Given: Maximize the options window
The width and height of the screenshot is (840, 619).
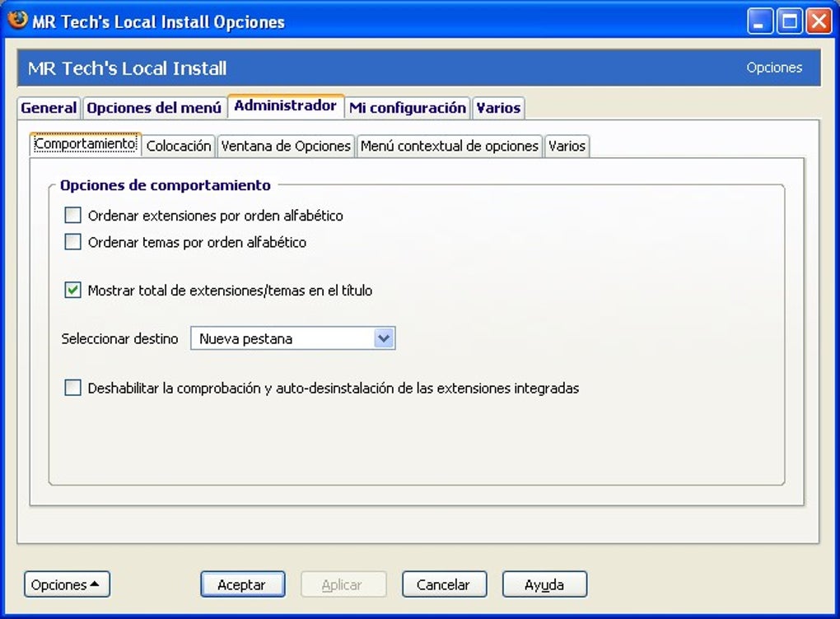Looking at the screenshot, I should [790, 21].
